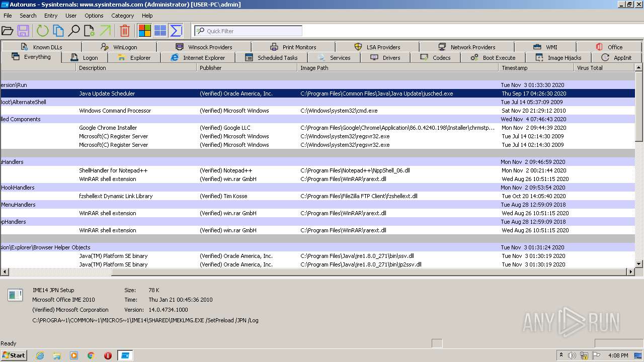Switch to the Boot Execute tab

[x=493, y=58]
